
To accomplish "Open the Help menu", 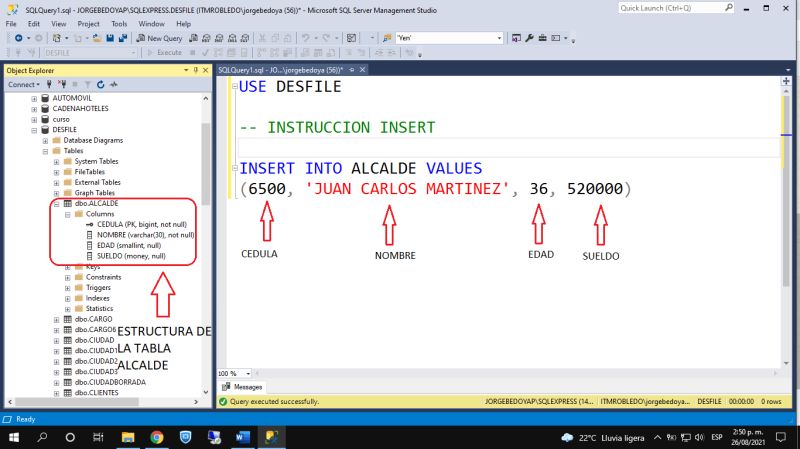I will (183, 24).
